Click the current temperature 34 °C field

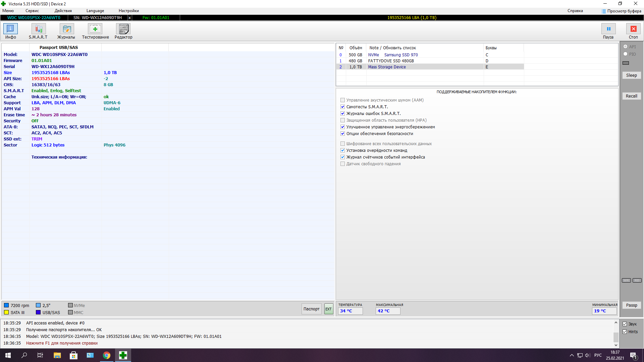tap(350, 311)
